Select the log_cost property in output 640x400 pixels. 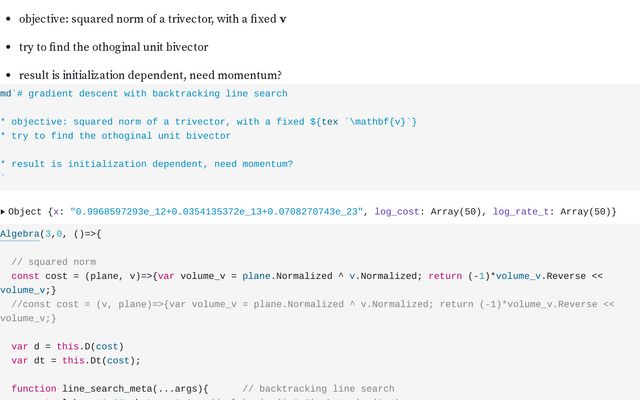click(x=397, y=212)
